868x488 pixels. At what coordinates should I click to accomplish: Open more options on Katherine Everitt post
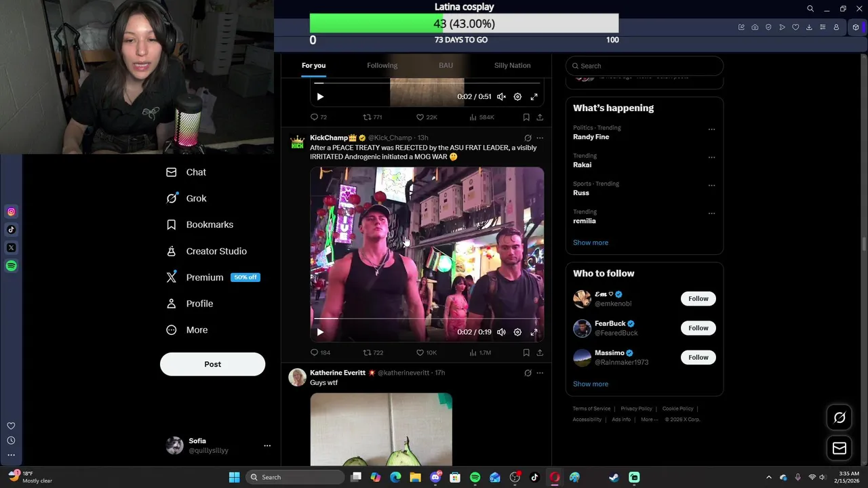pyautogui.click(x=540, y=373)
